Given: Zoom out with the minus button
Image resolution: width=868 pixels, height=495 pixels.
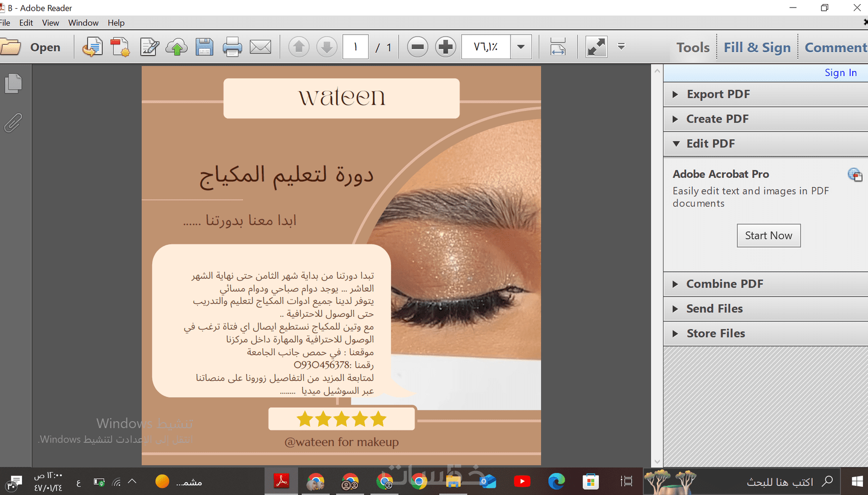Looking at the screenshot, I should click(x=418, y=47).
